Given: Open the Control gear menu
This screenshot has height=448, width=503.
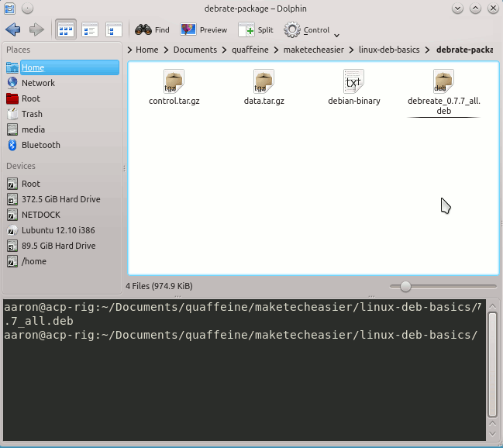Looking at the screenshot, I should pos(307,30).
